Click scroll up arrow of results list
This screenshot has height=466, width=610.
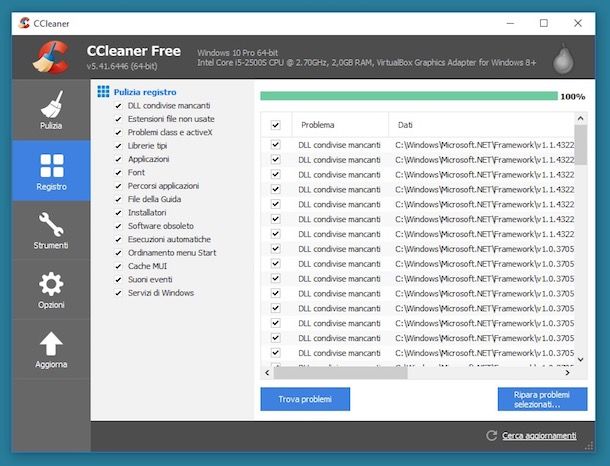coord(580,118)
